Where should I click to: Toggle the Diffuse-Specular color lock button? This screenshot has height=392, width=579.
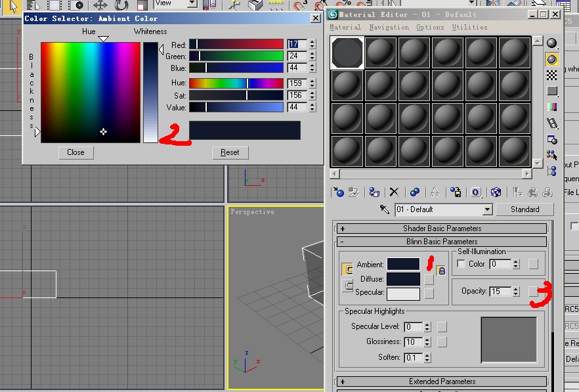(x=347, y=286)
